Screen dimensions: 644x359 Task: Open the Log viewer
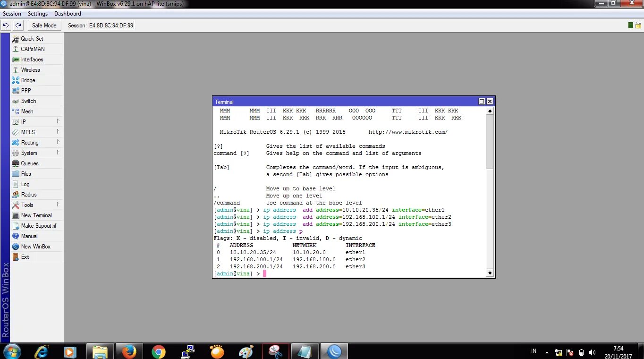point(36,184)
